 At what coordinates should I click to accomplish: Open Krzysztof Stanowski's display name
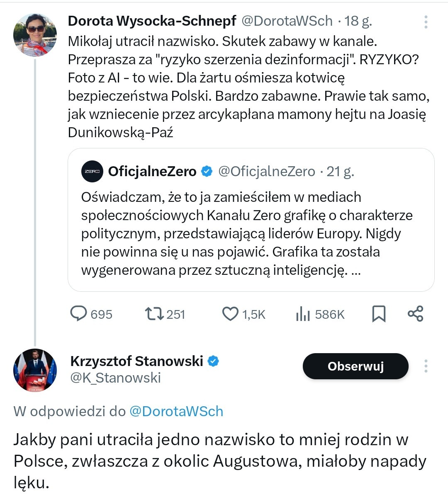136,361
